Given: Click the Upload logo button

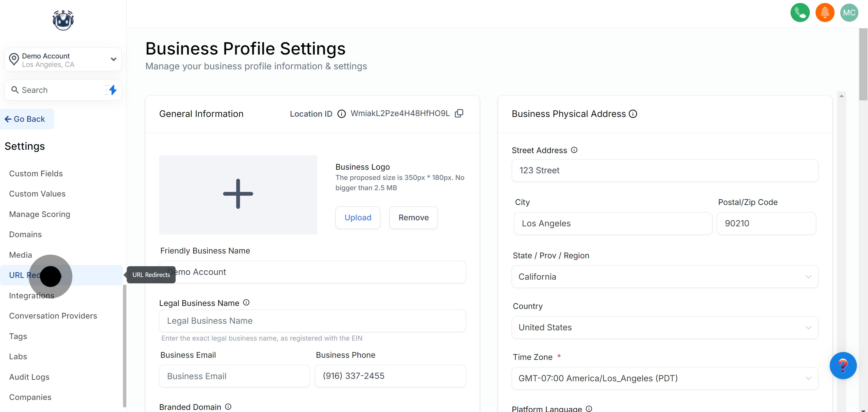Looking at the screenshot, I should pos(357,218).
